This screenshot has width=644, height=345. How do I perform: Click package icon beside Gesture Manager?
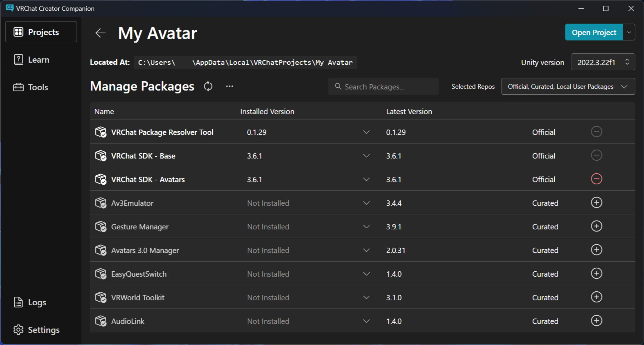101,227
